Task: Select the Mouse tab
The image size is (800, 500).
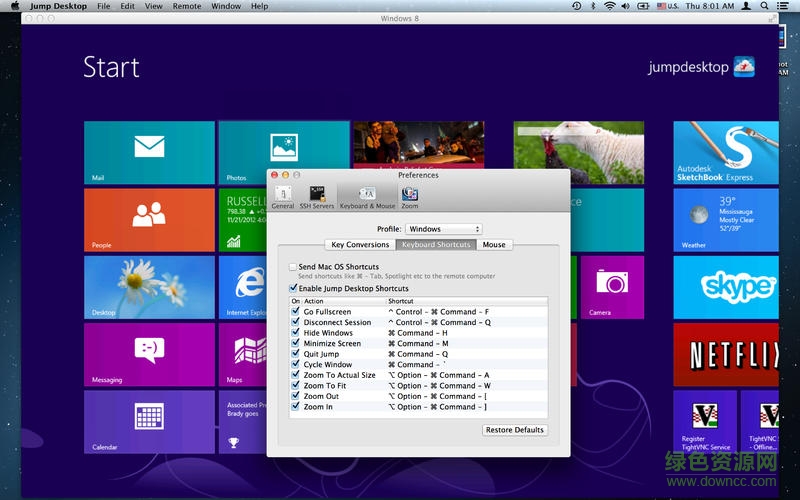Action: [493, 245]
